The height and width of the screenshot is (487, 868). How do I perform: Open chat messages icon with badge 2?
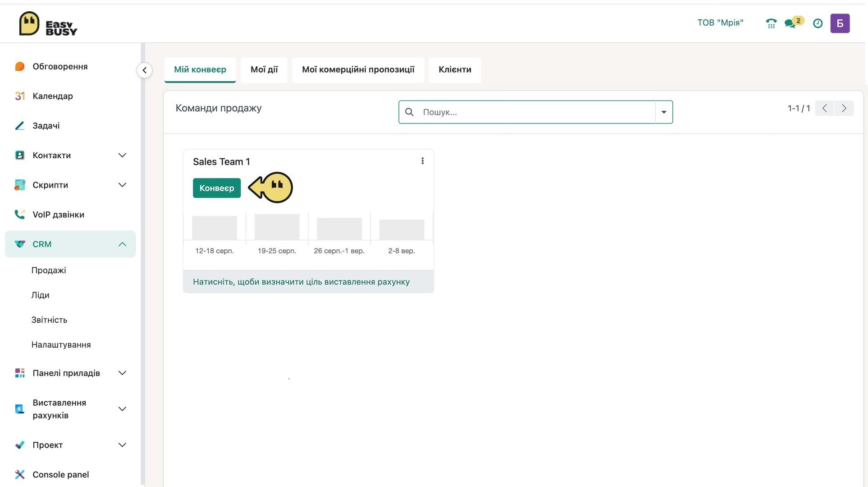click(794, 23)
